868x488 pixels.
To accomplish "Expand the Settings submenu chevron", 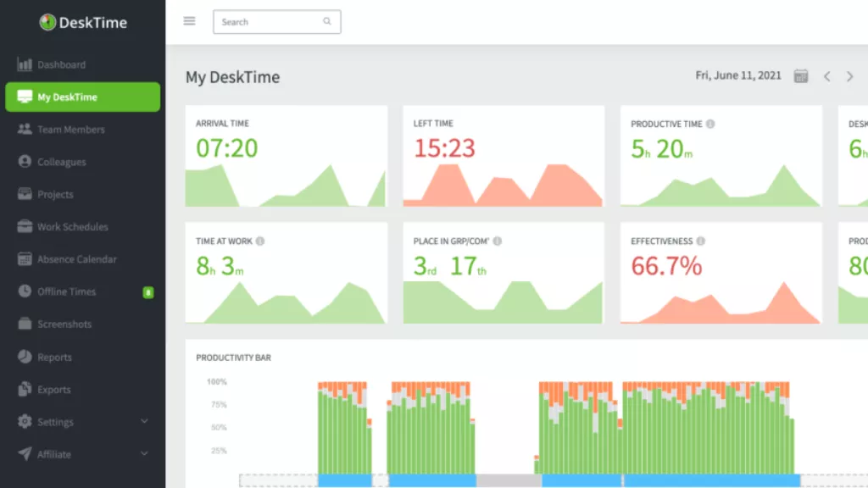I will 144,421.
